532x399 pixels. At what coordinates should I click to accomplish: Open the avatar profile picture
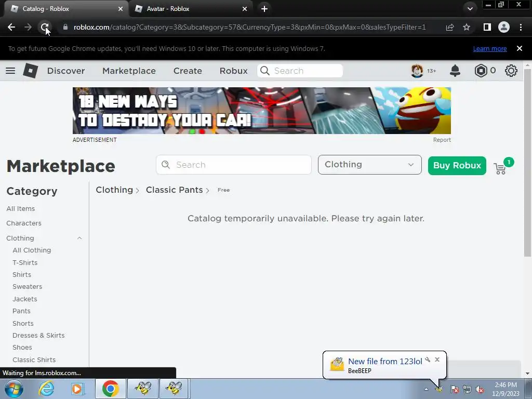(417, 71)
